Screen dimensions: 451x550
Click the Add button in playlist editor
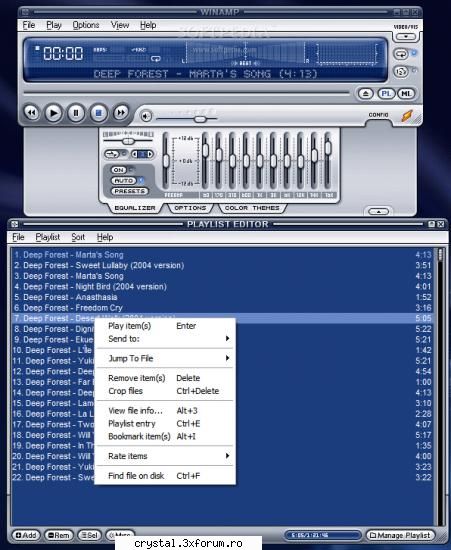pos(26,535)
